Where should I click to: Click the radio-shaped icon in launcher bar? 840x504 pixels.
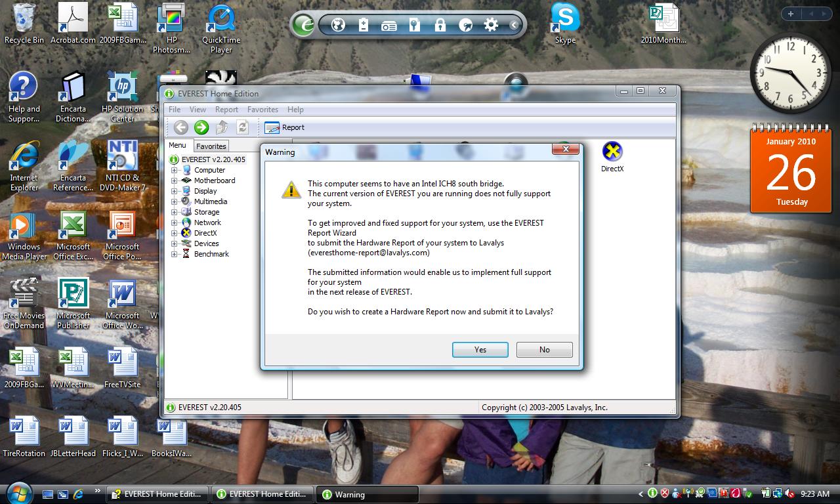click(x=388, y=26)
